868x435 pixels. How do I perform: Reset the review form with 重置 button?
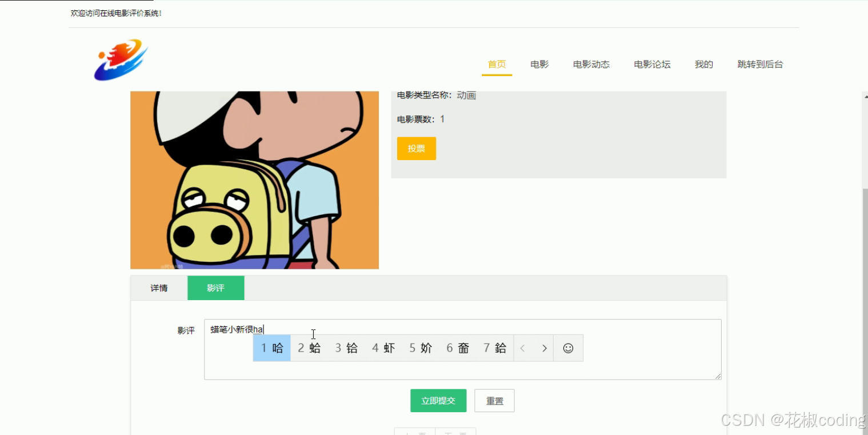pyautogui.click(x=494, y=400)
